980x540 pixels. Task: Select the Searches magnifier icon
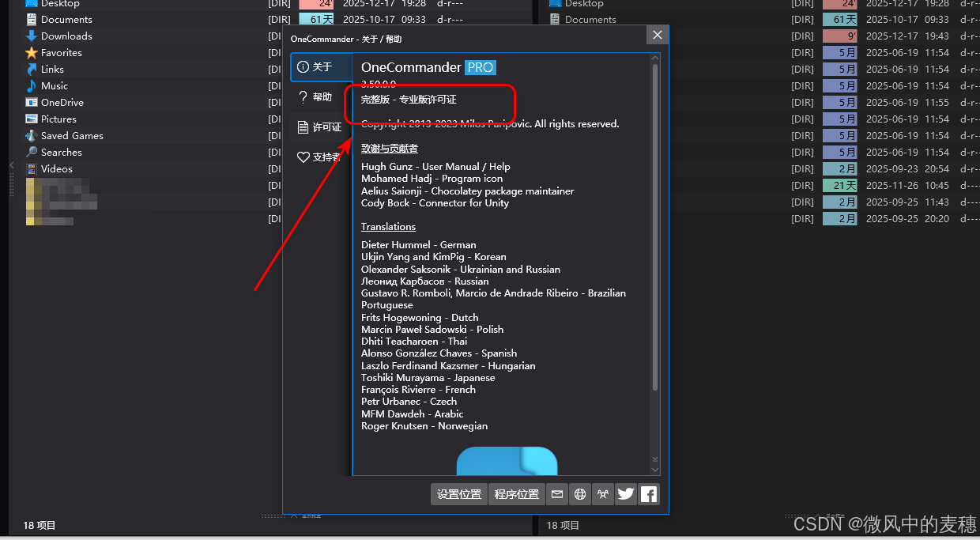32,152
